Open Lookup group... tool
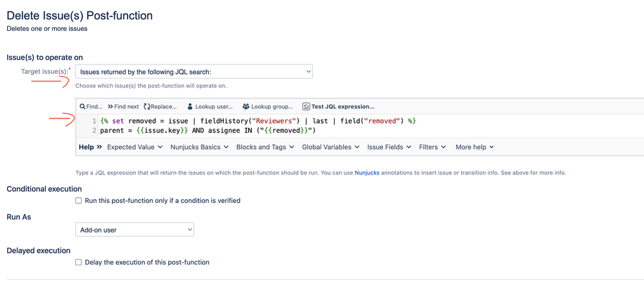Viewport: 644px width, 284px height. pos(272,107)
